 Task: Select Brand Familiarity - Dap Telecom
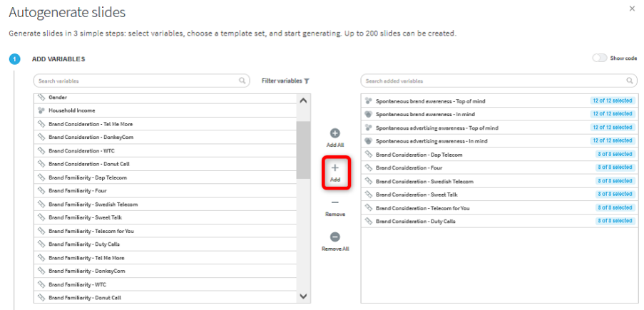coord(165,177)
